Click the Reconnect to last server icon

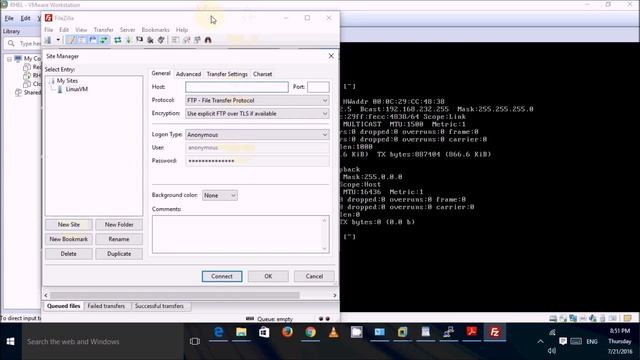coord(161,40)
